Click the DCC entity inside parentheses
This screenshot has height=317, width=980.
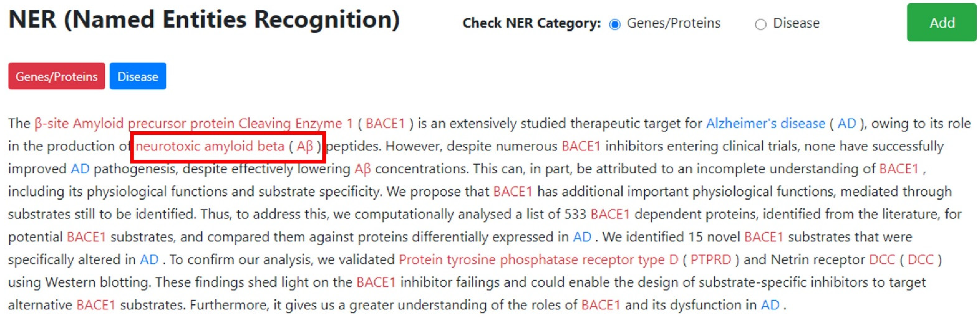point(920,260)
